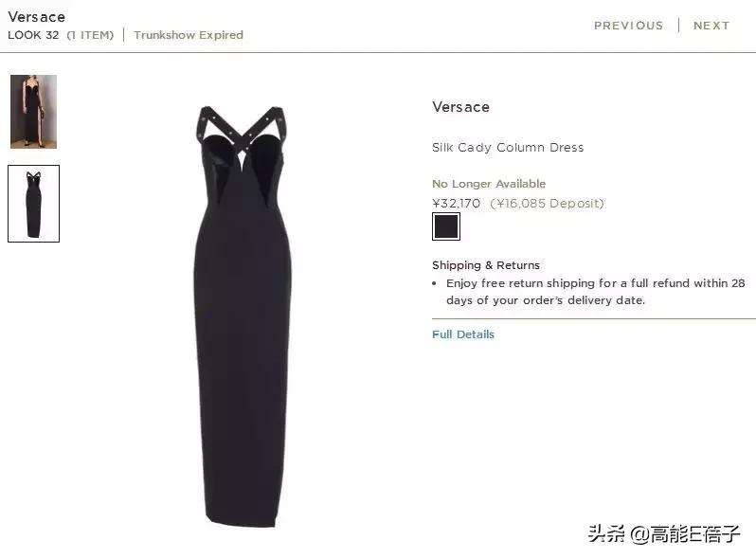Open the Full Details link
Viewport: 756px width, 559px height.
pyautogui.click(x=463, y=334)
